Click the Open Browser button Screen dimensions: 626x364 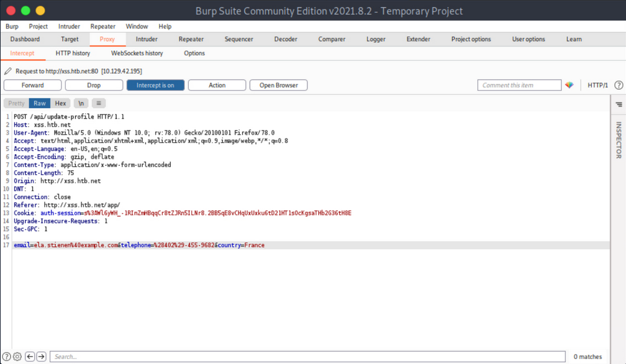[x=278, y=85]
